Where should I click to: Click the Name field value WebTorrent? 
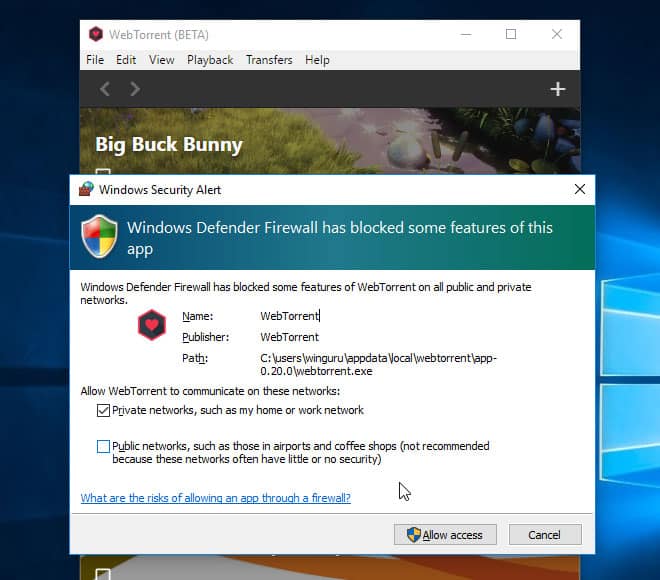[x=290, y=316]
